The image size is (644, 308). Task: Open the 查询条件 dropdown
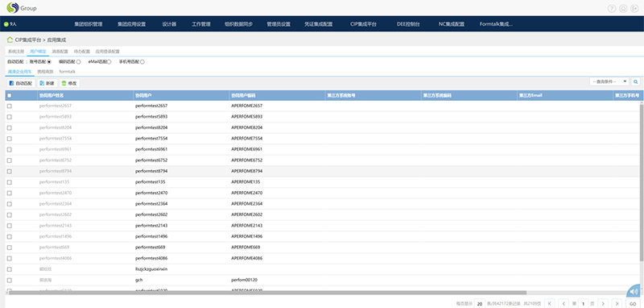[609, 81]
